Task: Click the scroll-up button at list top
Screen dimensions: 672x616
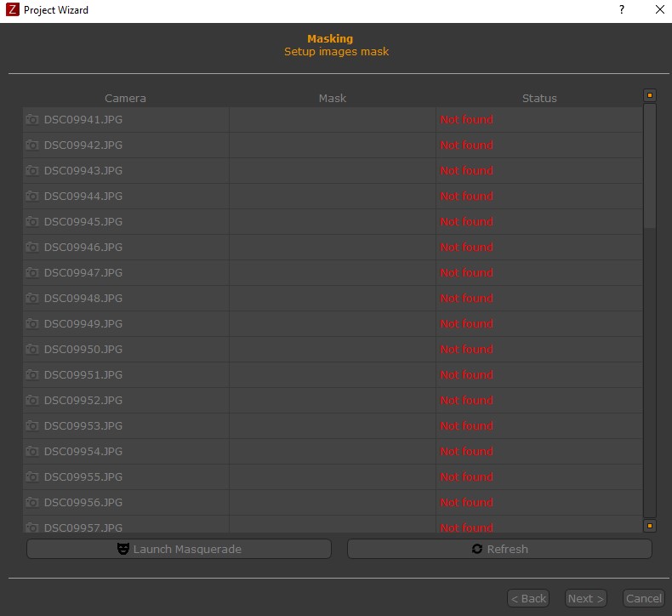Action: (x=650, y=96)
